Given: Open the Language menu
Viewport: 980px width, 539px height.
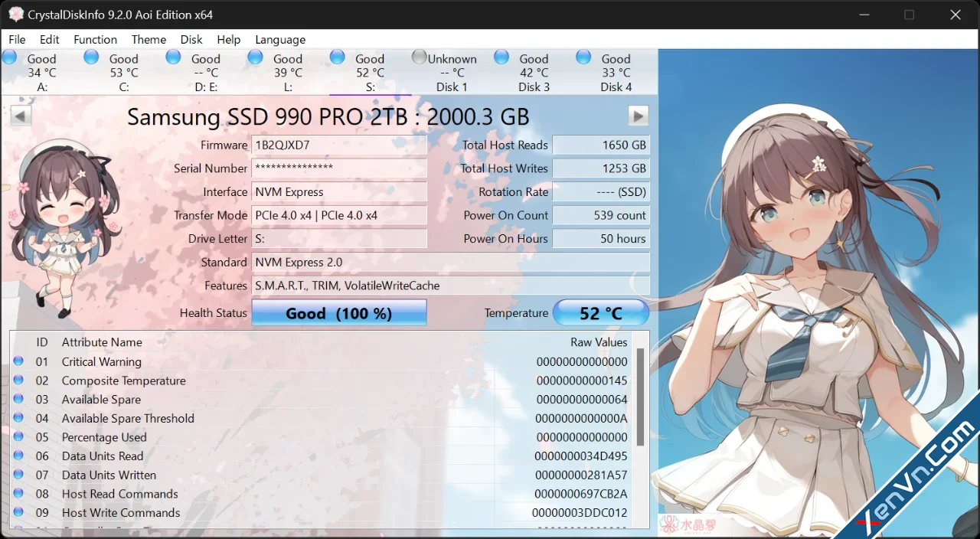Looking at the screenshot, I should (280, 40).
